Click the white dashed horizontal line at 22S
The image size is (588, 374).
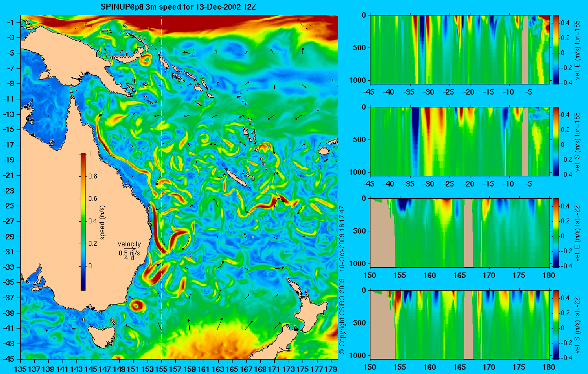click(231, 183)
